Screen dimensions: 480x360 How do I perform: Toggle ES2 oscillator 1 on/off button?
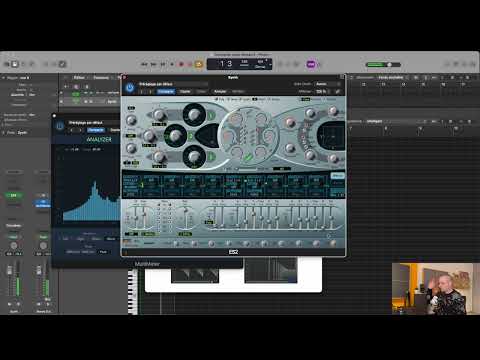click(211, 115)
